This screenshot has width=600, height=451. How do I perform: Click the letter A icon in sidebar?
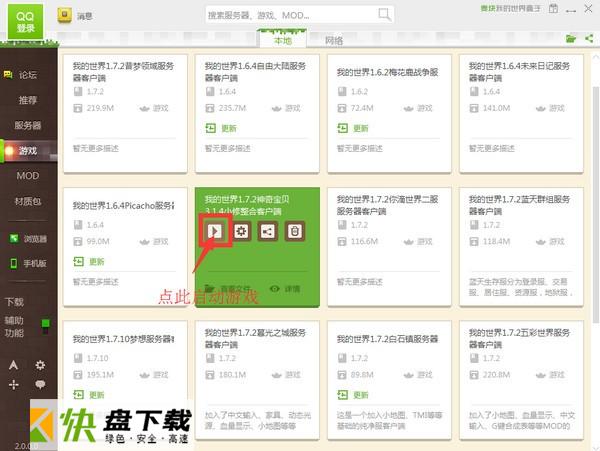coord(13,365)
